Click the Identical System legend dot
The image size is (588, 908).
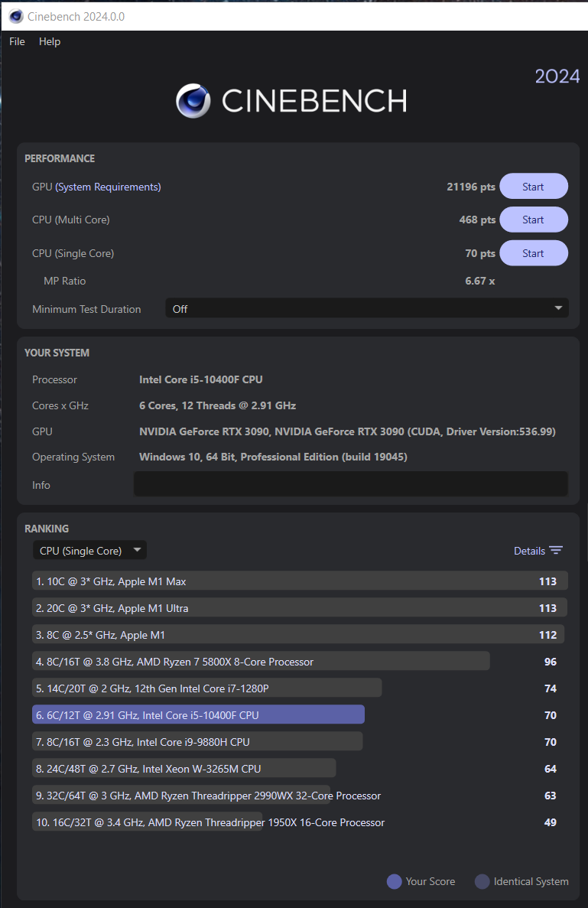coord(482,881)
